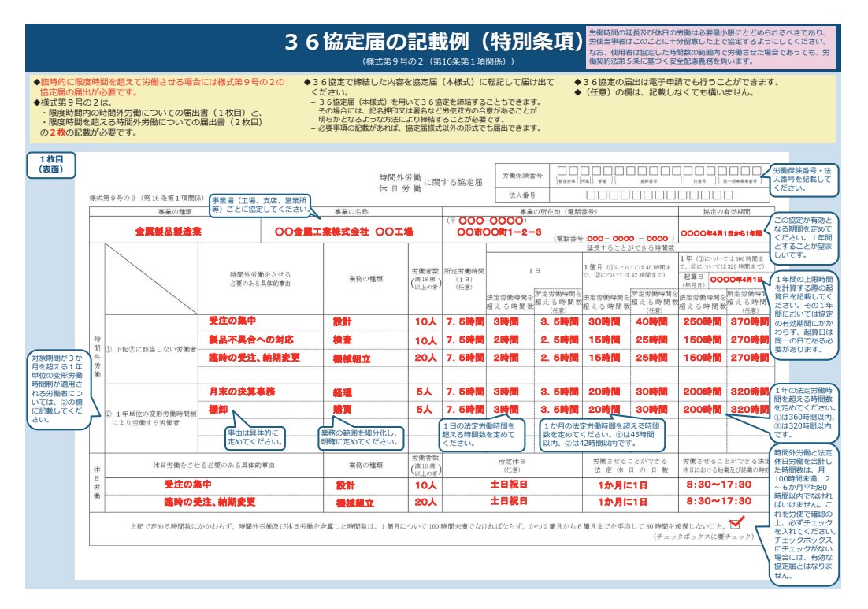This screenshot has width=868, height=609.
Task: Select the title 36協定届の記載例（特別条項）
Action: point(433,42)
